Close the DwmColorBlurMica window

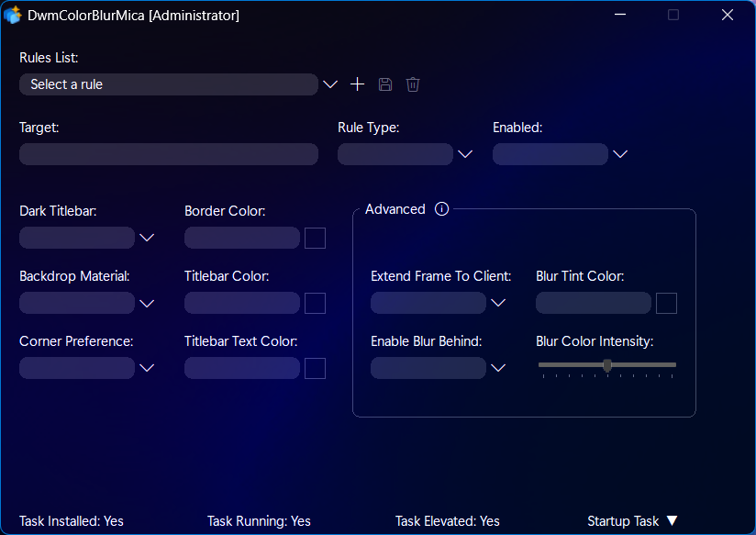point(728,15)
